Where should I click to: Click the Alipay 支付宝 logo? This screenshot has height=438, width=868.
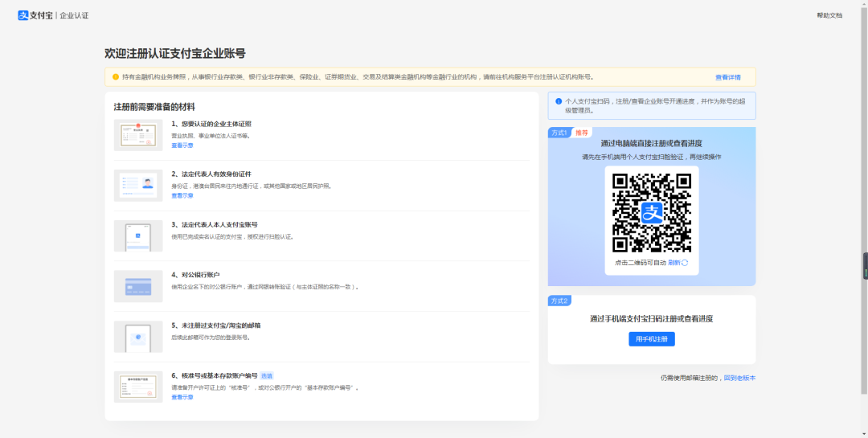pyautogui.click(x=35, y=15)
